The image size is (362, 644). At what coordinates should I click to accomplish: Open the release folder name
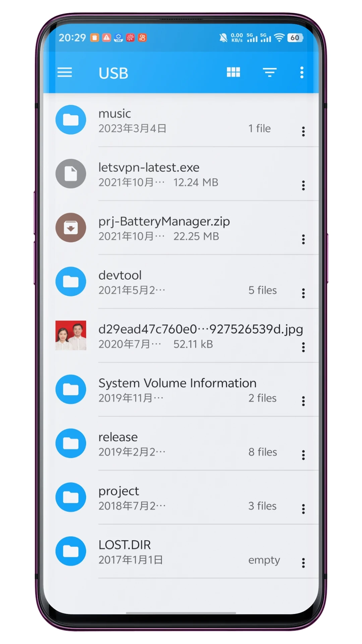click(x=118, y=437)
